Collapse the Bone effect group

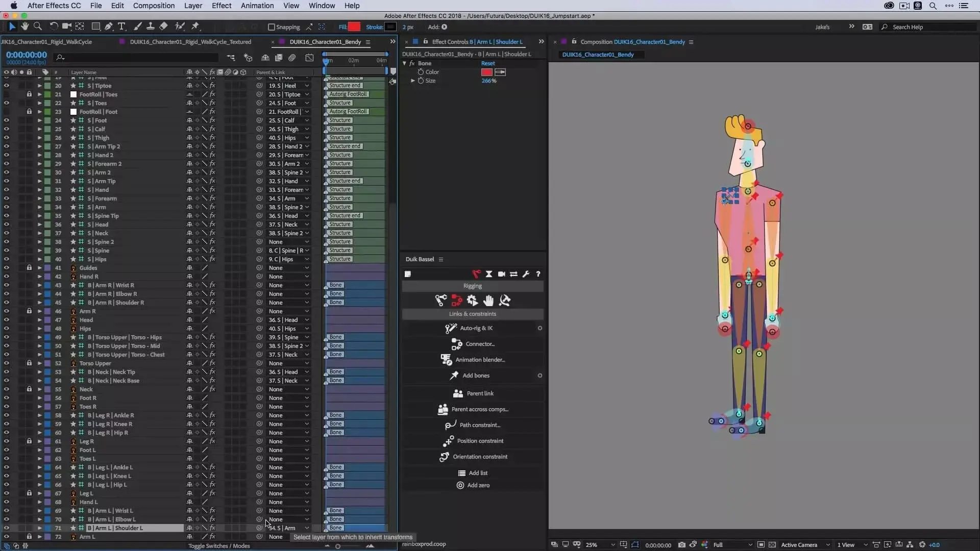coord(405,63)
